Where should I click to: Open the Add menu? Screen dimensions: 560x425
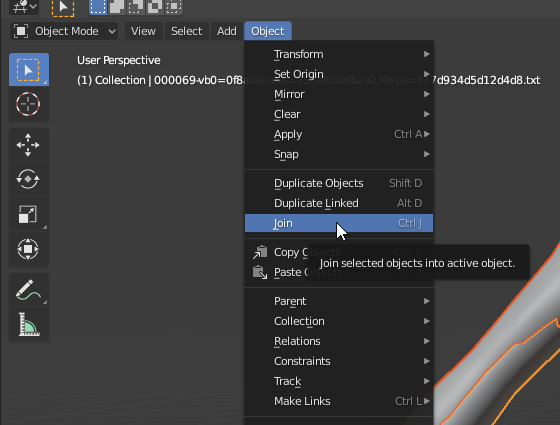tap(226, 31)
